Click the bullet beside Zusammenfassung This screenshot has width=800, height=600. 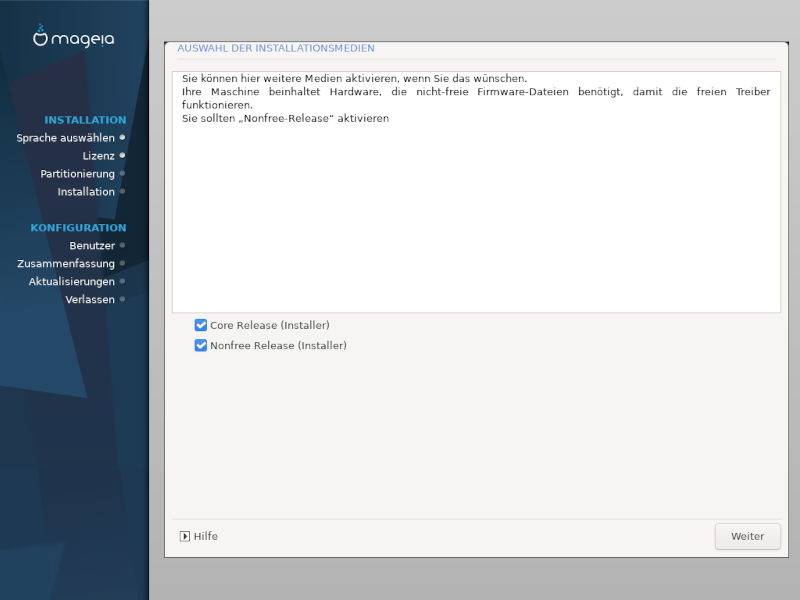point(122,263)
